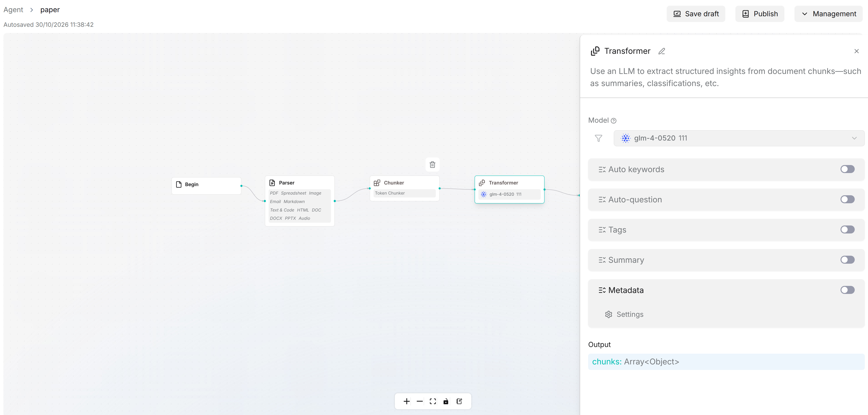Click the paper breadcrumb item
The image size is (868, 415).
coord(50,10)
